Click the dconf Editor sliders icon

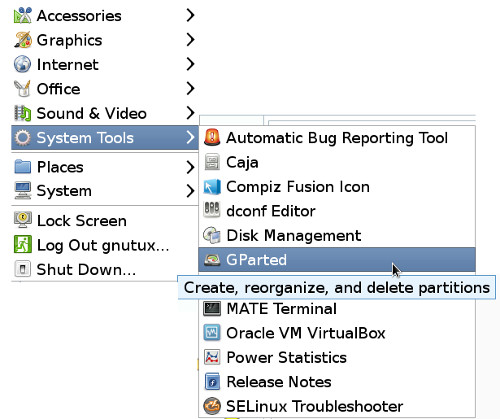(x=212, y=210)
